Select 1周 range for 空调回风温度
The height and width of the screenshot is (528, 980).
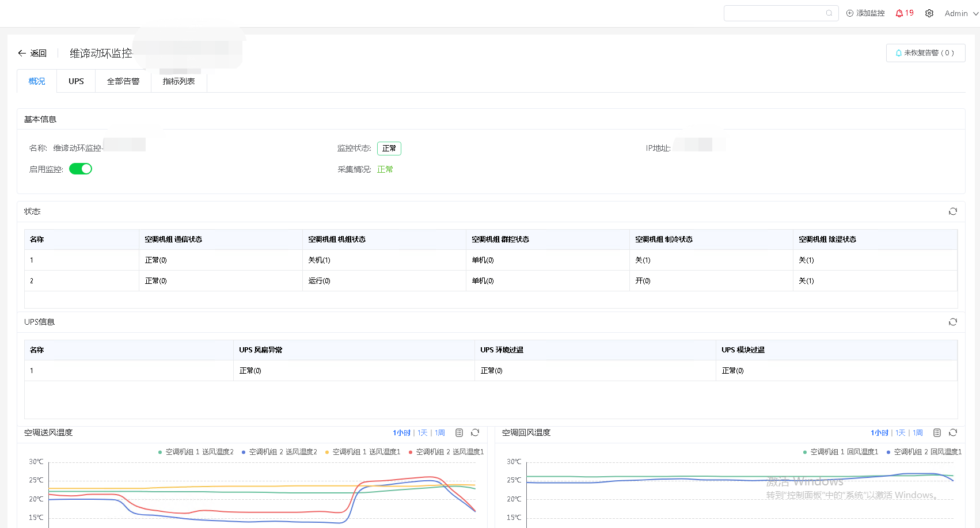click(918, 433)
